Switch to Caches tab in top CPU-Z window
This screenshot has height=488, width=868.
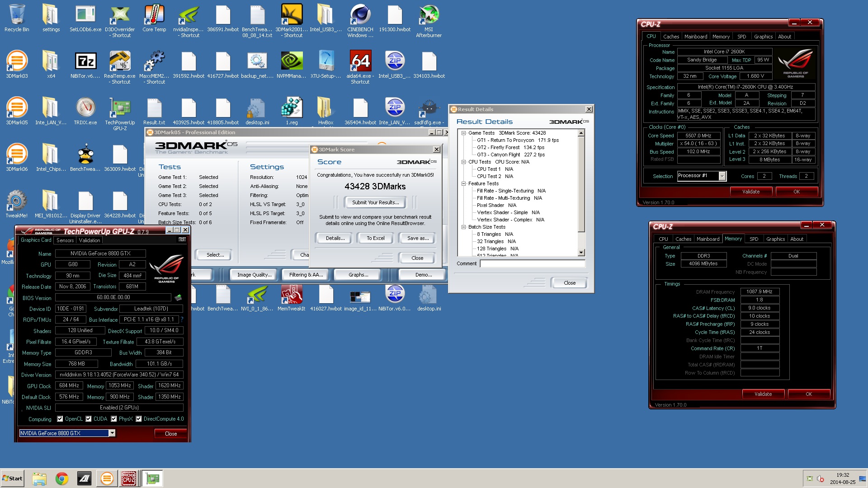click(x=671, y=37)
